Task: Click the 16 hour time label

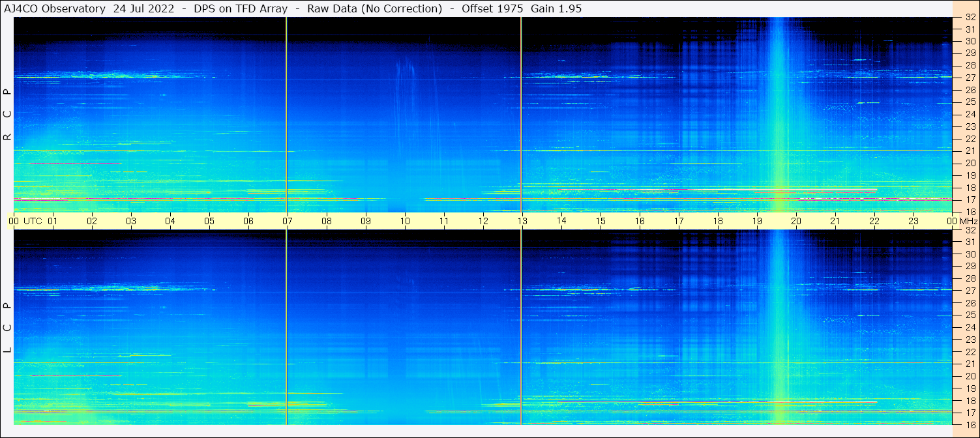Action: [x=640, y=221]
